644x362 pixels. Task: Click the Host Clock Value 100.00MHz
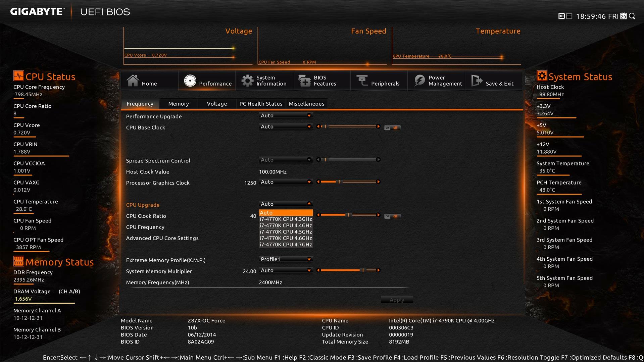coord(273,172)
